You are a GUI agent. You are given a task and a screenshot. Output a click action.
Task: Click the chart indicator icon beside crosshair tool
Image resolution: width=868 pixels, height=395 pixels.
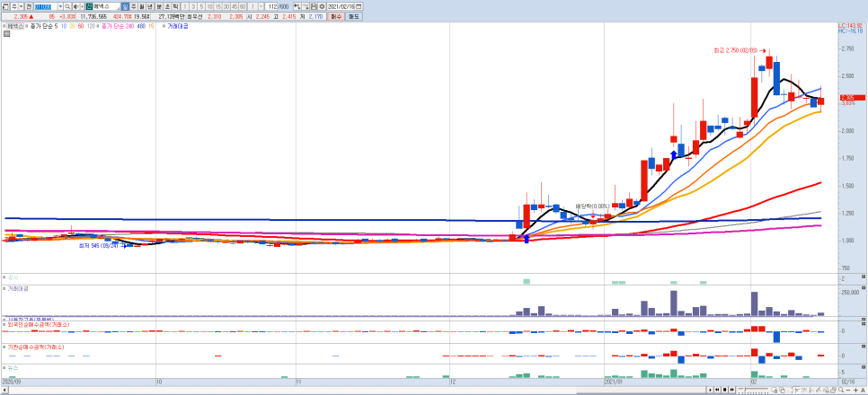tap(305, 6)
